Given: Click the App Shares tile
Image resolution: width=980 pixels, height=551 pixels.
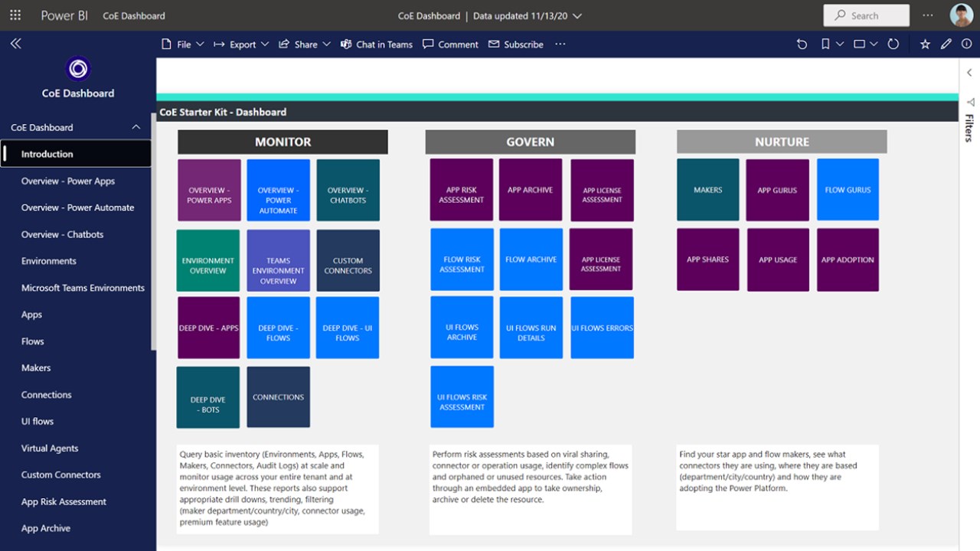Looking at the screenshot, I should 708,259.
